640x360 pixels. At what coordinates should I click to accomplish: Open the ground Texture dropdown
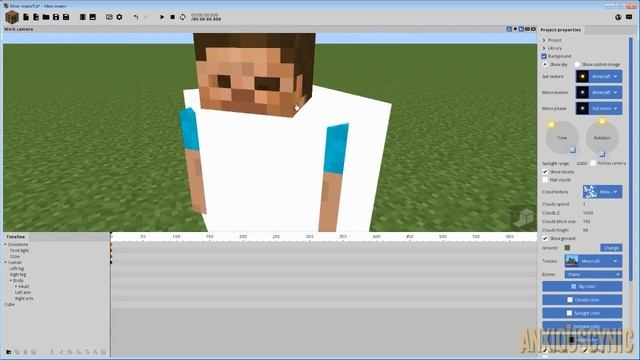593,261
